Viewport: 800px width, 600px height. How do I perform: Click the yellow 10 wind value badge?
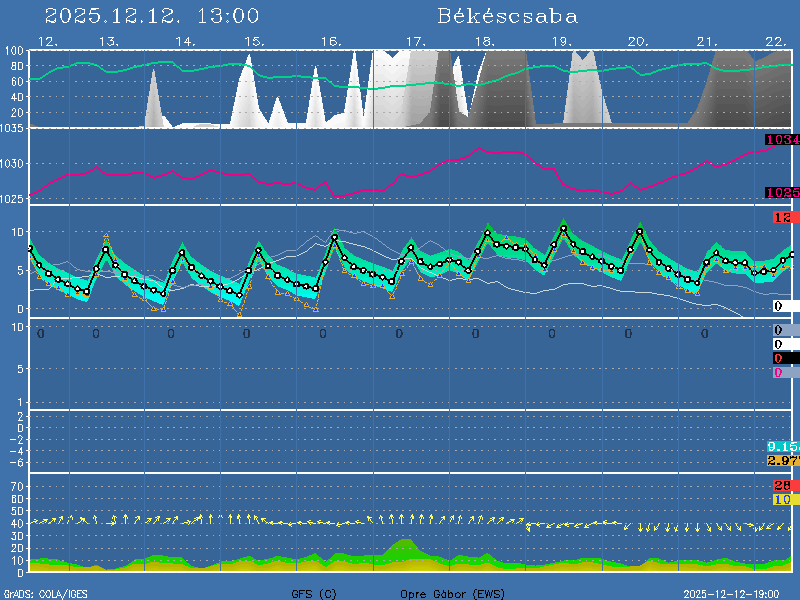[784, 499]
